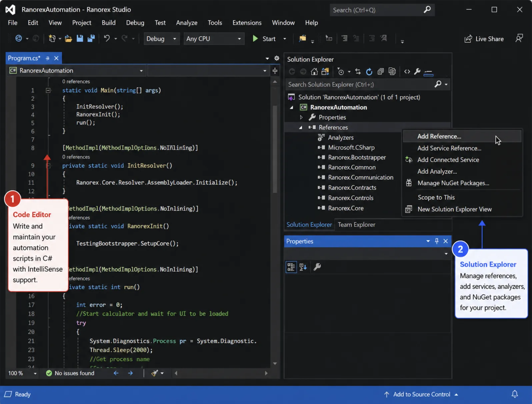Sync with active document in Solution Explorer
532x404 pixels.
pyautogui.click(x=358, y=72)
